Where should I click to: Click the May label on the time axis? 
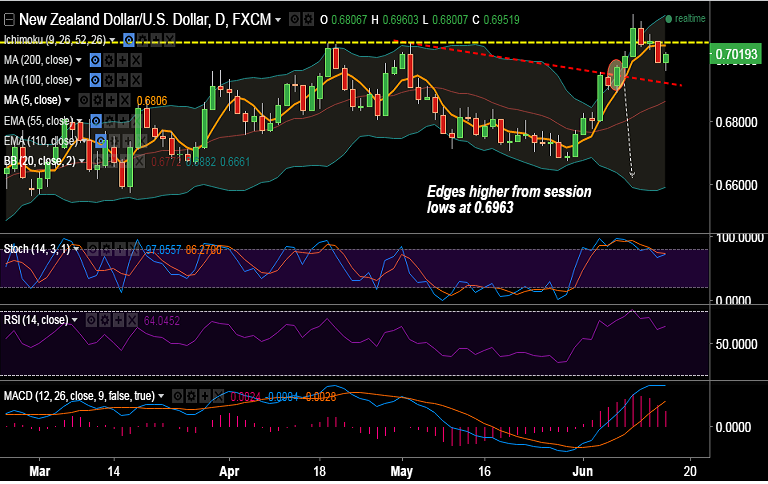coord(402,471)
